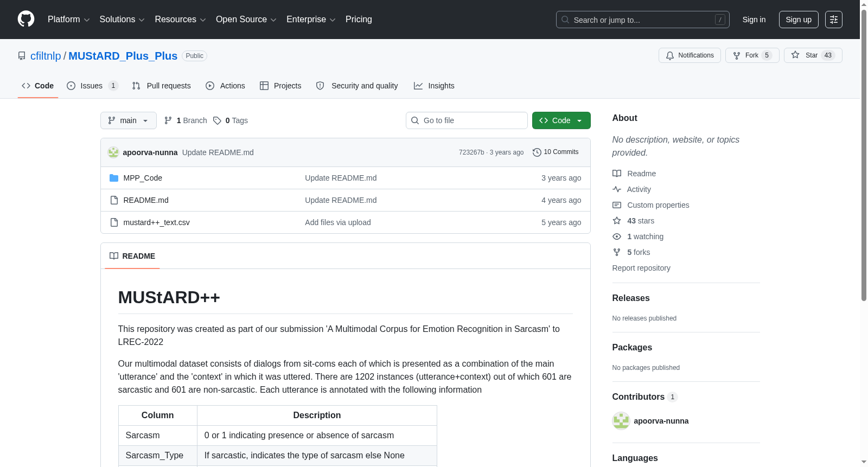Open the Packages heading link
This screenshot has height=467, width=868.
click(632, 348)
